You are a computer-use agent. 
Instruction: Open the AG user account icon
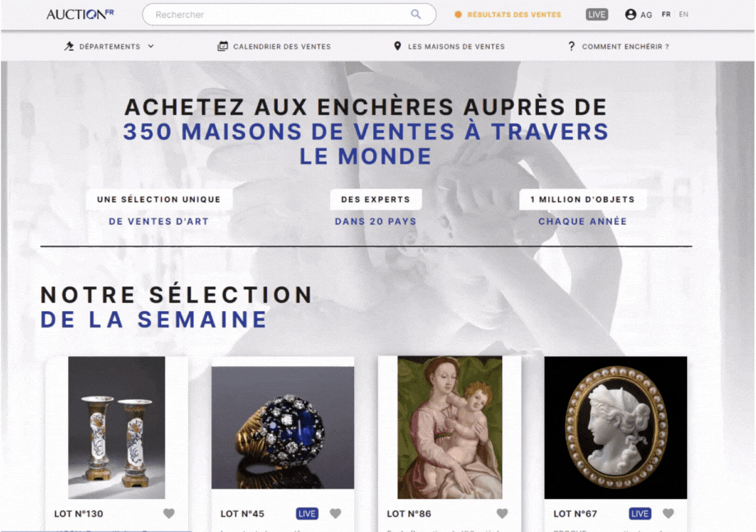tap(630, 15)
